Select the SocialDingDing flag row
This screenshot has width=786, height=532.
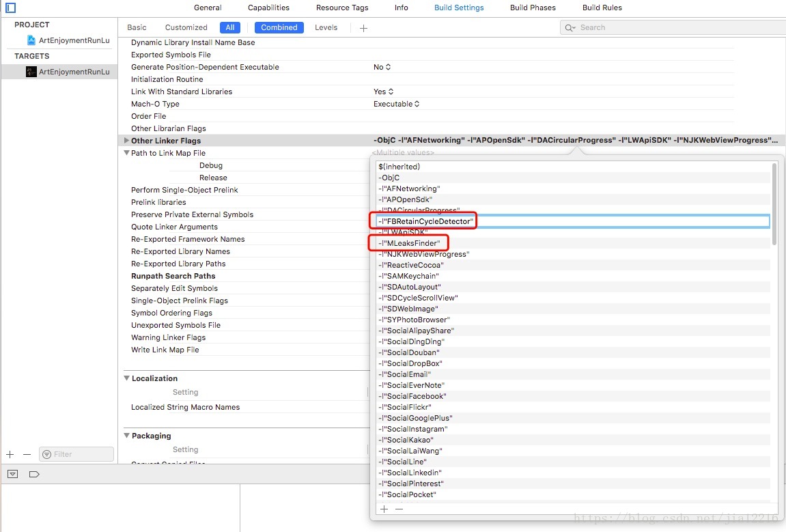[x=573, y=342]
